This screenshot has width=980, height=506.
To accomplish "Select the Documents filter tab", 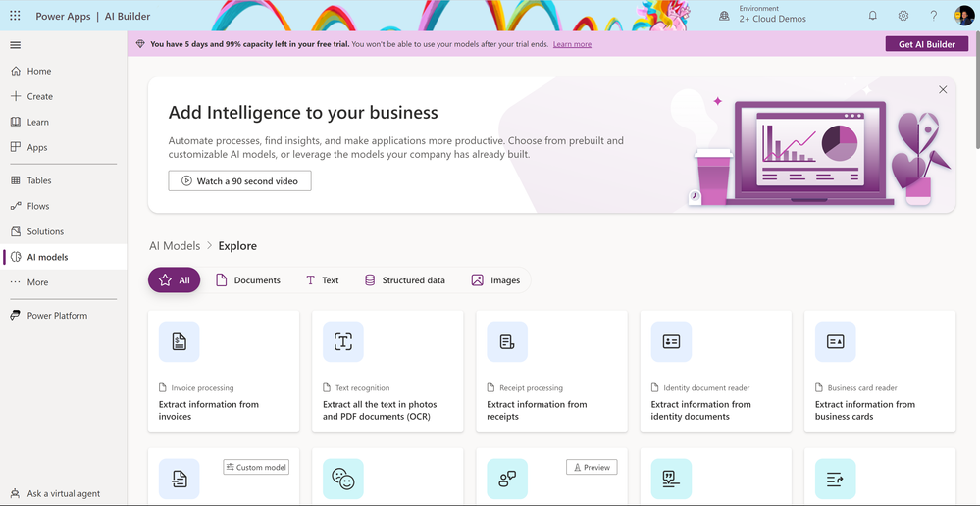I will point(248,280).
